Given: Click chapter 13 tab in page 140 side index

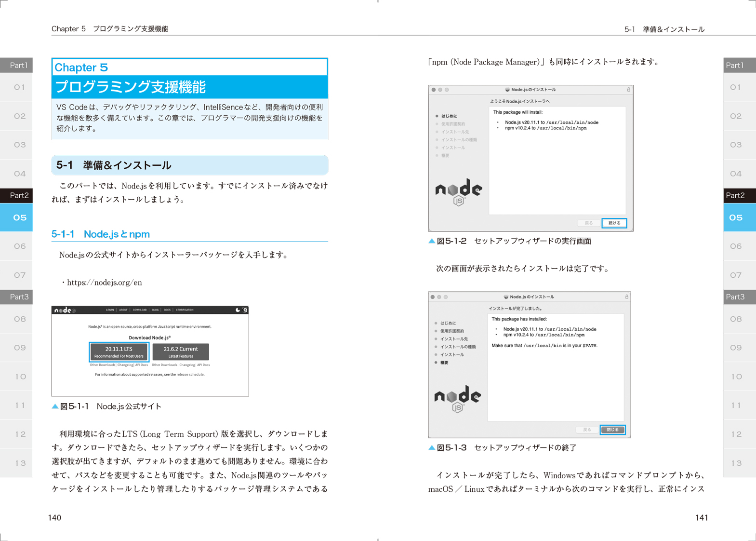Looking at the screenshot, I should (16, 463).
